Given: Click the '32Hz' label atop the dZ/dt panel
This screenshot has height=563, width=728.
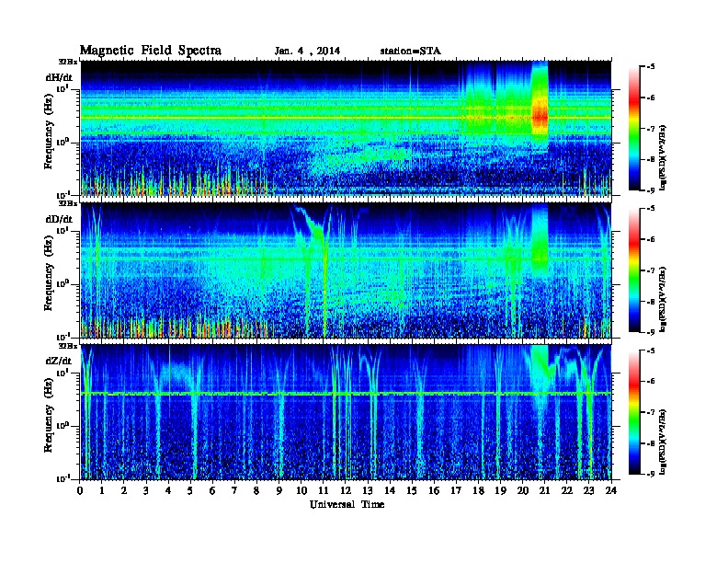Looking at the screenshot, I should pos(67,346).
